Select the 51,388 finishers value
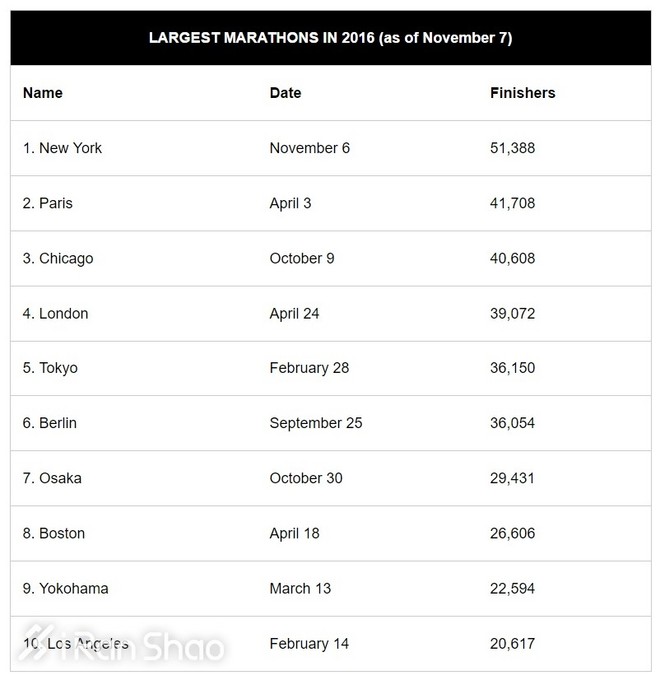Viewport: 660px width, 680px height. [512, 148]
